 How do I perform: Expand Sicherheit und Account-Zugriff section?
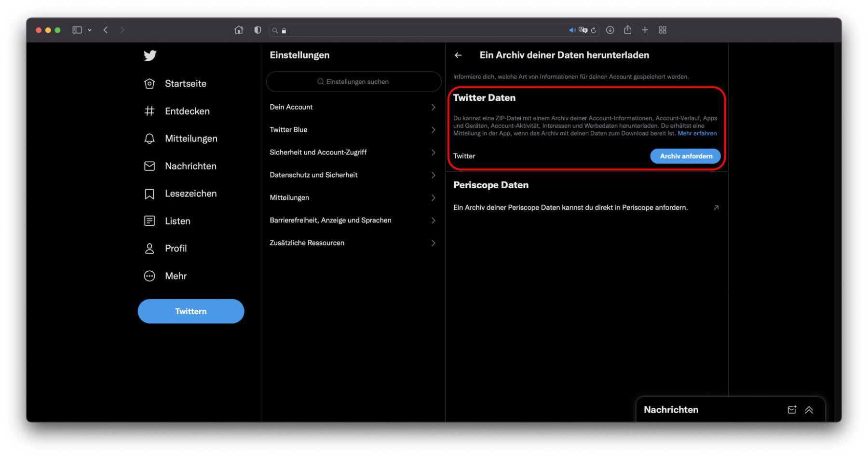point(353,152)
